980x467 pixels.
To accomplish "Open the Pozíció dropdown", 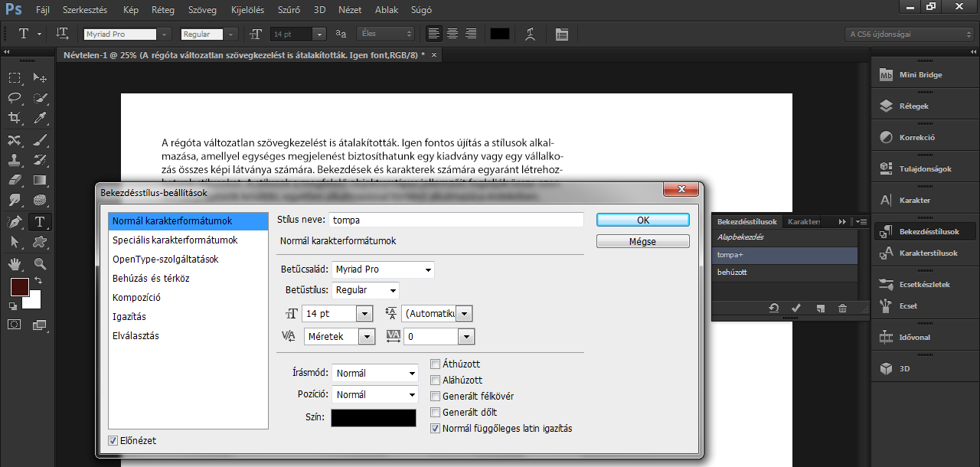I will (x=375, y=395).
